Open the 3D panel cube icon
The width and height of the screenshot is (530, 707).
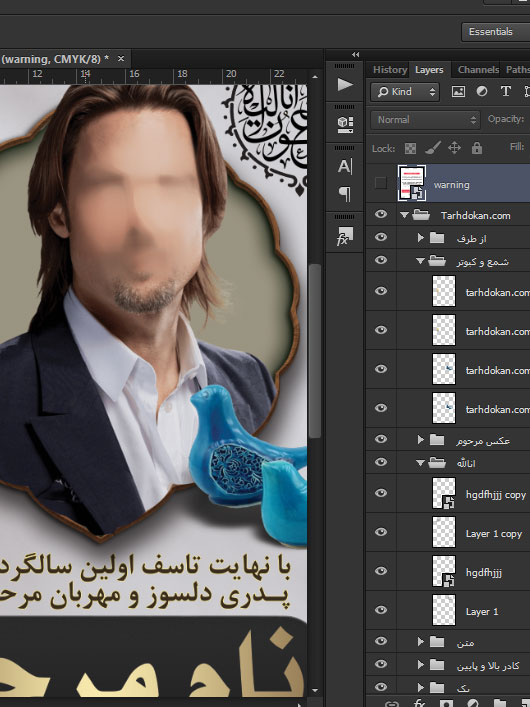[x=345, y=124]
